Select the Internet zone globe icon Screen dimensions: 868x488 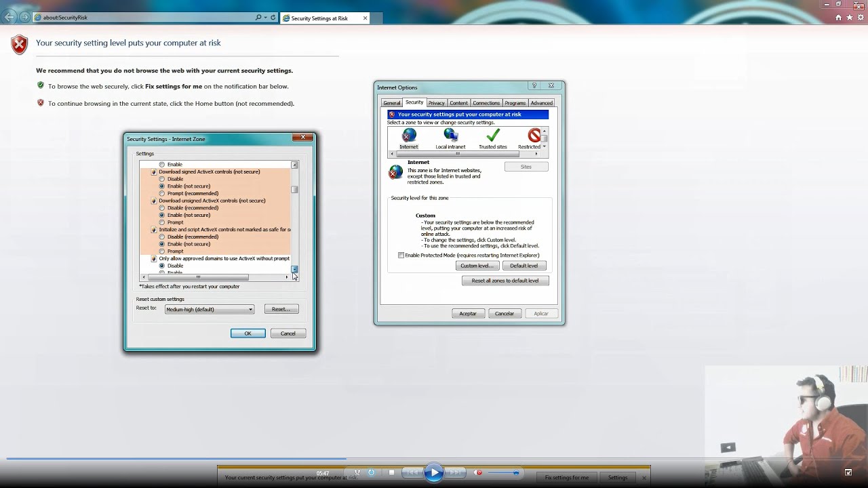(x=409, y=135)
